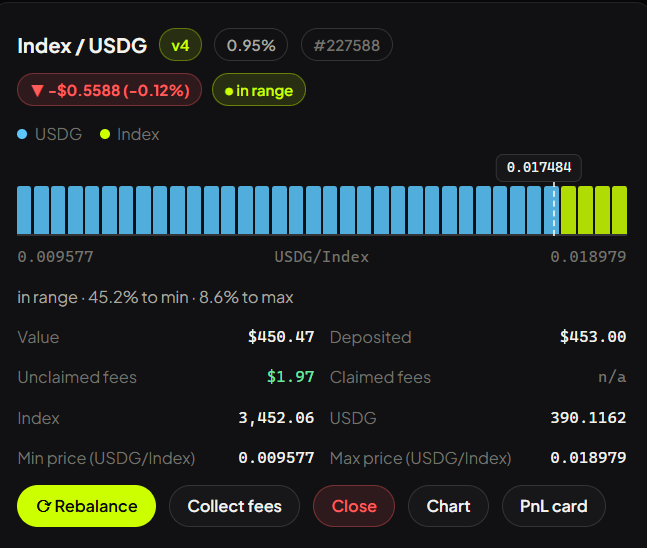Click the 0.009577 chart minimum label
This screenshot has width=647, height=548.
pos(55,257)
